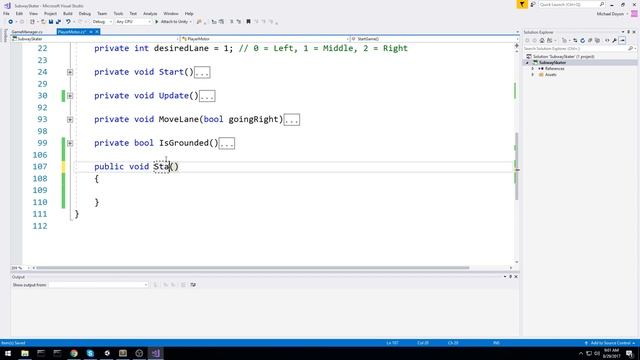Click the feedback icon beside Quick Launch

pos(533,4)
